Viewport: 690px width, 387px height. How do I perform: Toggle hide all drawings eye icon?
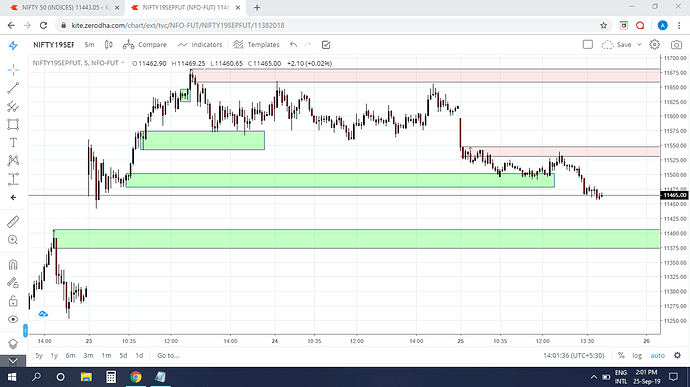click(13, 319)
